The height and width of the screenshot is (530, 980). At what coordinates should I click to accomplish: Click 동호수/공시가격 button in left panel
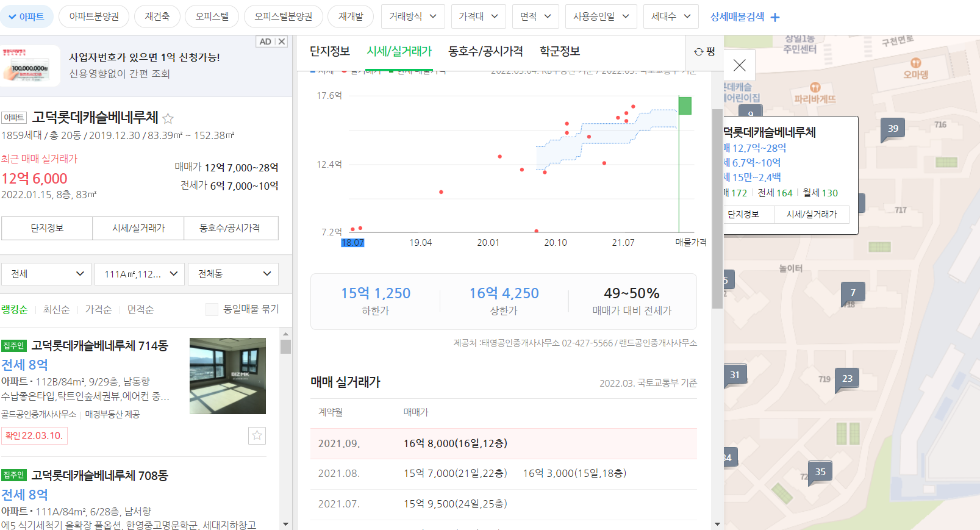(230, 228)
